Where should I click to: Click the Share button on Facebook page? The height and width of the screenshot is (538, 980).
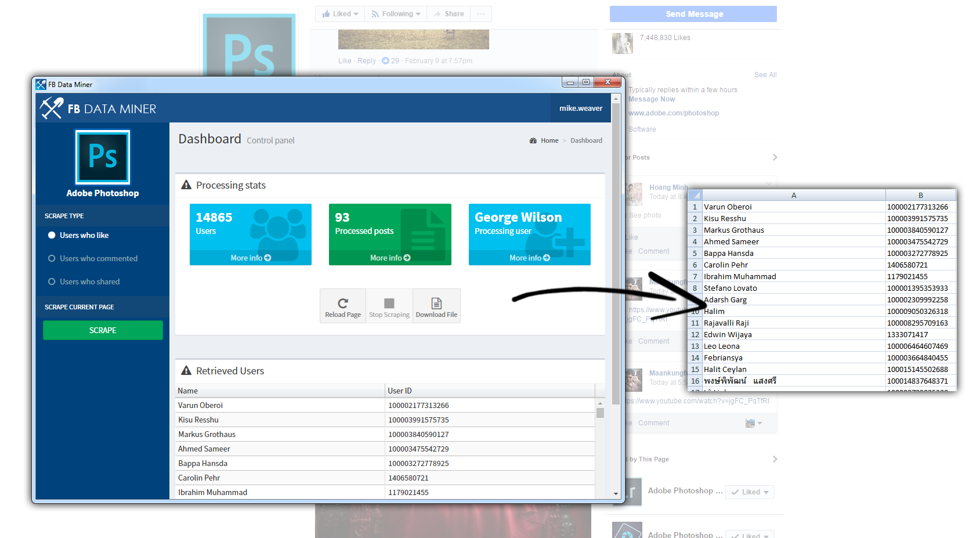(x=449, y=14)
